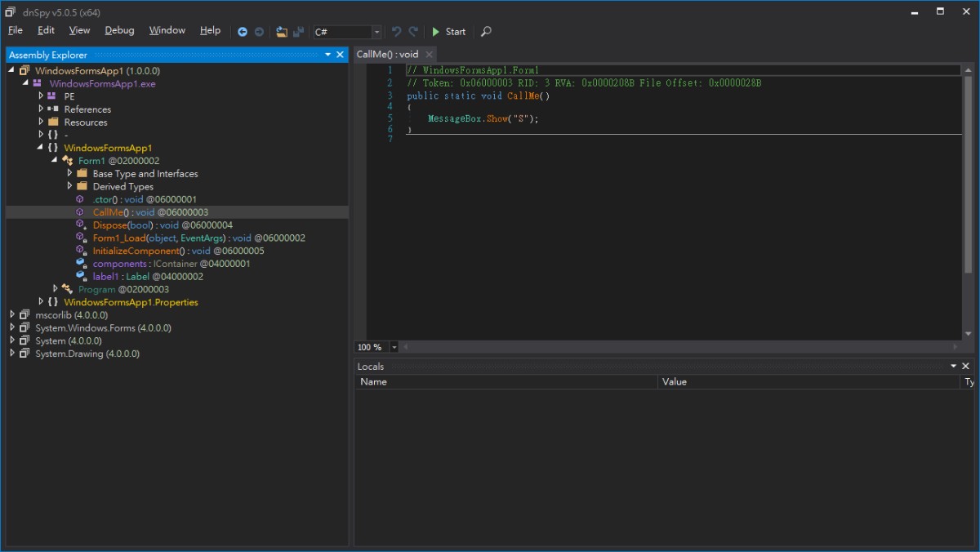Collapse the Form1 class node
This screenshot has height=552, width=980.
click(55, 160)
